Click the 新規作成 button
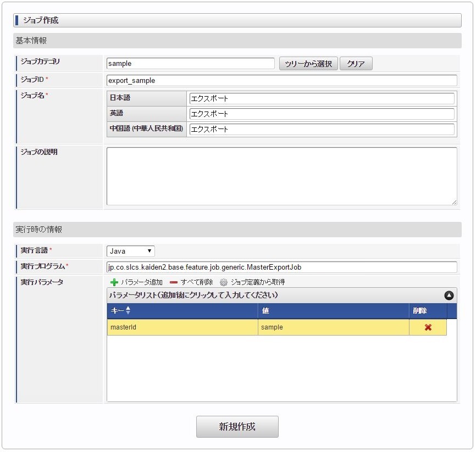 (x=237, y=427)
